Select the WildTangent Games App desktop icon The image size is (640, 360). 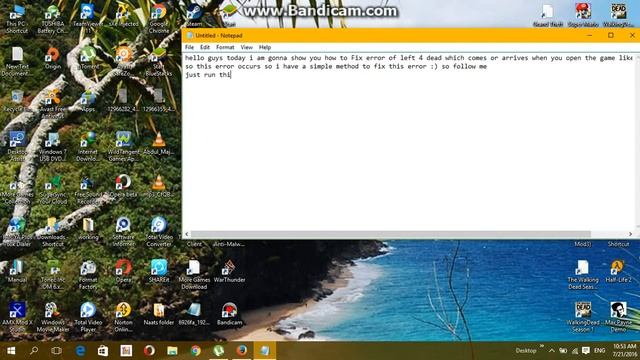click(123, 146)
